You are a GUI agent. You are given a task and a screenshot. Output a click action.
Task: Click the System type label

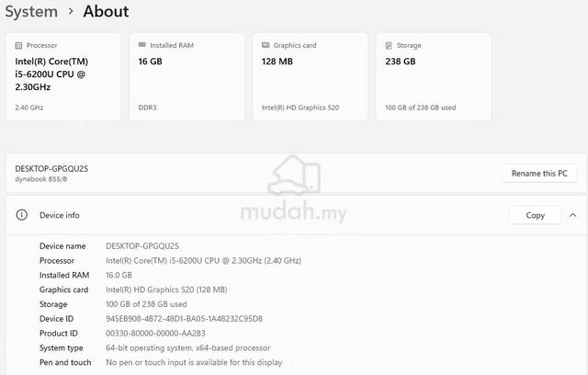tap(62, 348)
